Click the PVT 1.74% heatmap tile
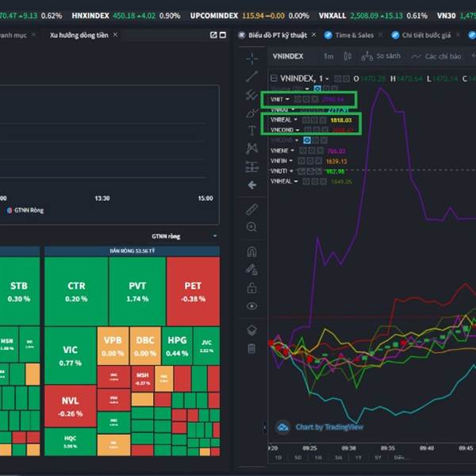The width and height of the screenshot is (476, 476). click(x=137, y=291)
